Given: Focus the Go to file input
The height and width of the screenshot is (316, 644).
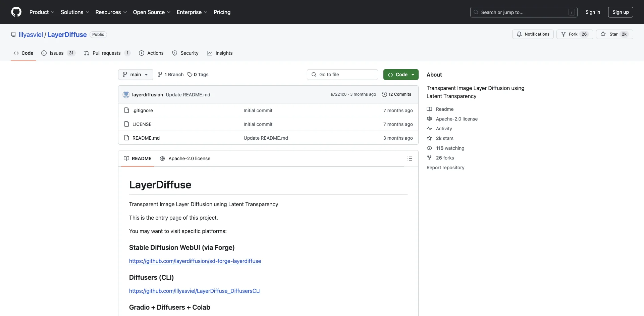Looking at the screenshot, I should (x=342, y=75).
